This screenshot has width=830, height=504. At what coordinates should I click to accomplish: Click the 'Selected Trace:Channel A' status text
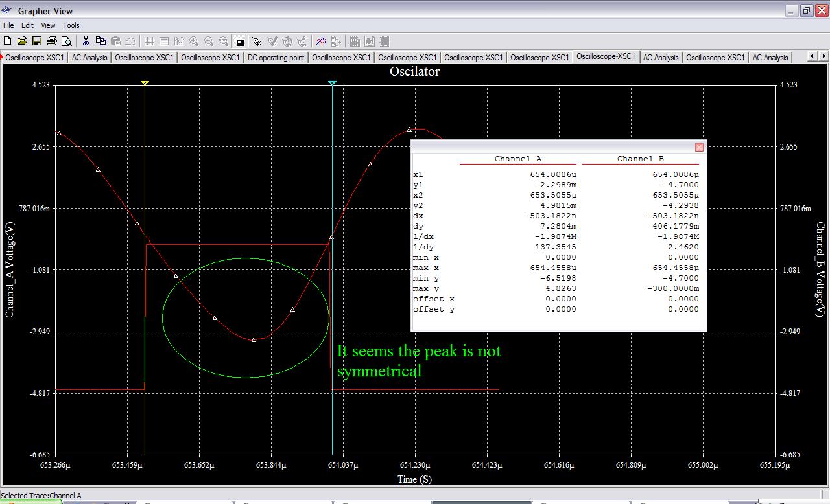tap(41, 496)
